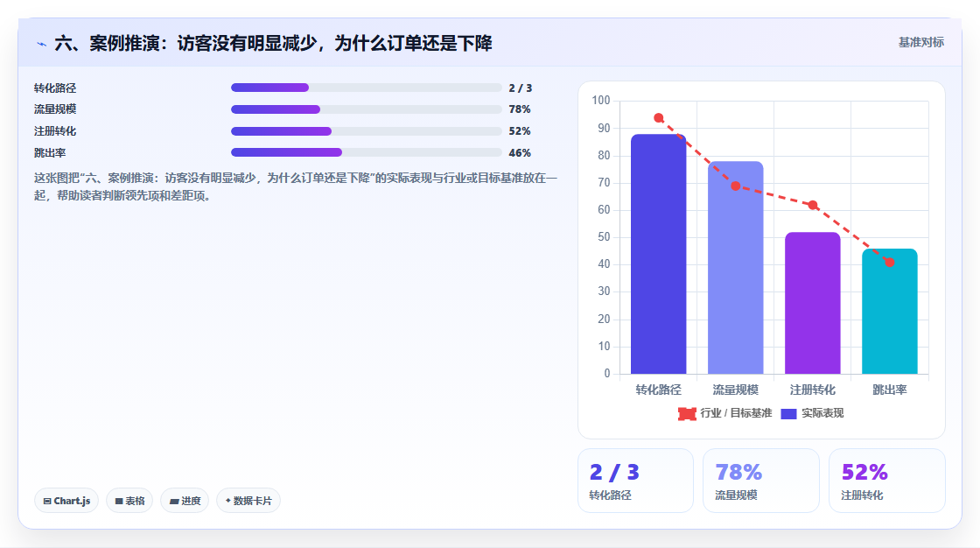Toggle the 行业 / 目标基准 legend entry
The height and width of the screenshot is (548, 980).
(x=725, y=413)
